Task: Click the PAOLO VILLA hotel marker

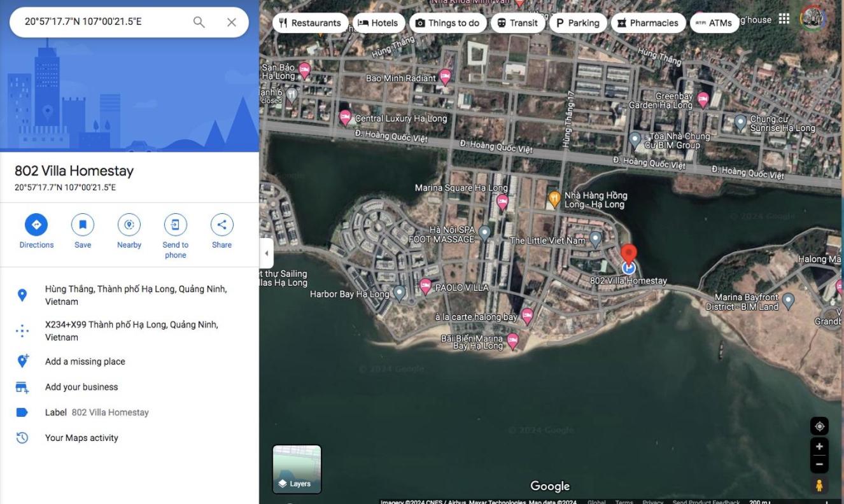Action: (425, 286)
